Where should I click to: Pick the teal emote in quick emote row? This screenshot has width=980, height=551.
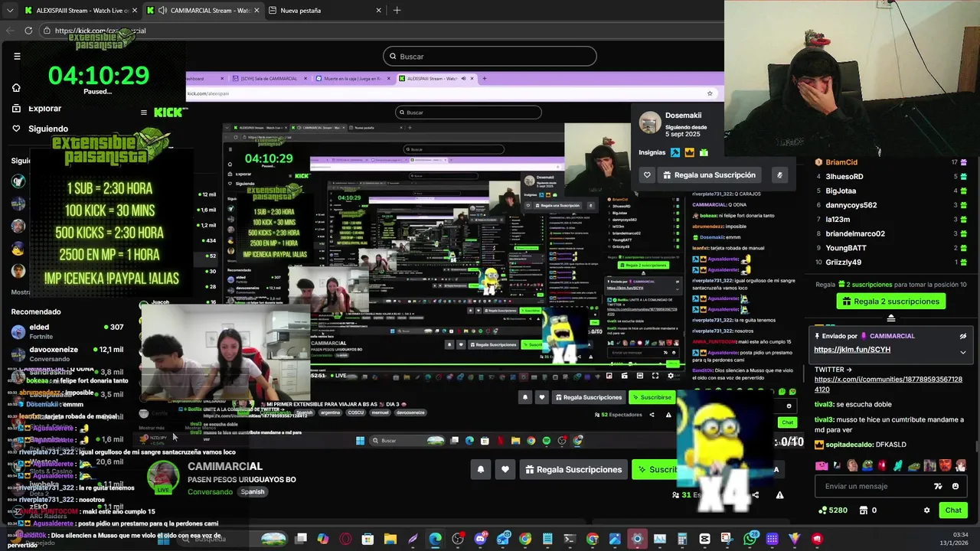tap(898, 465)
